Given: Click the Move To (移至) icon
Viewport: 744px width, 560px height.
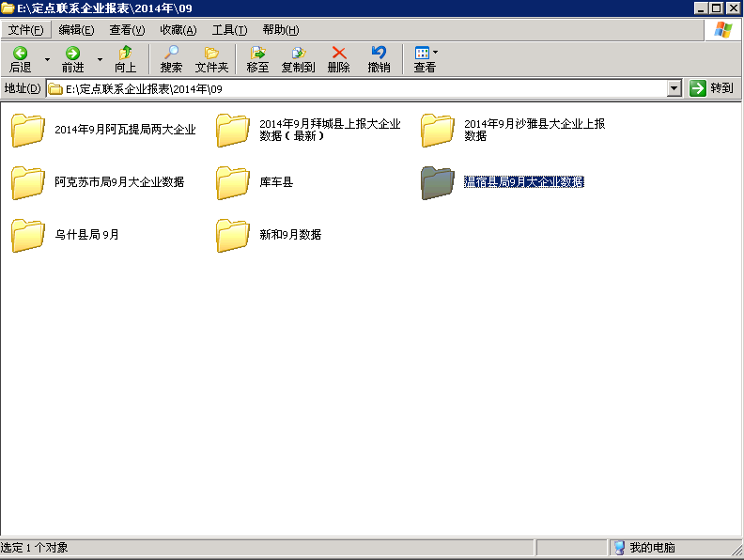Looking at the screenshot, I should pyautogui.click(x=257, y=59).
